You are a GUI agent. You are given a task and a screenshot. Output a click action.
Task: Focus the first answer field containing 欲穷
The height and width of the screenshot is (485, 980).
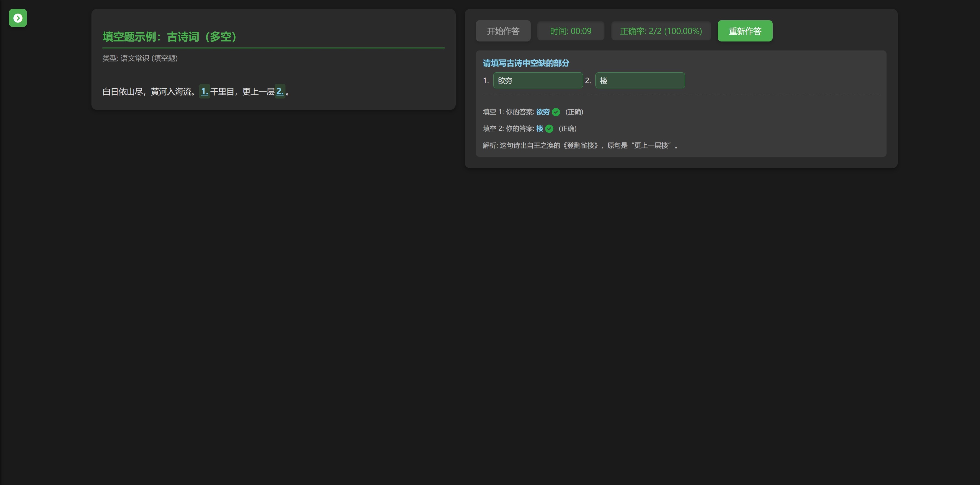pyautogui.click(x=538, y=81)
